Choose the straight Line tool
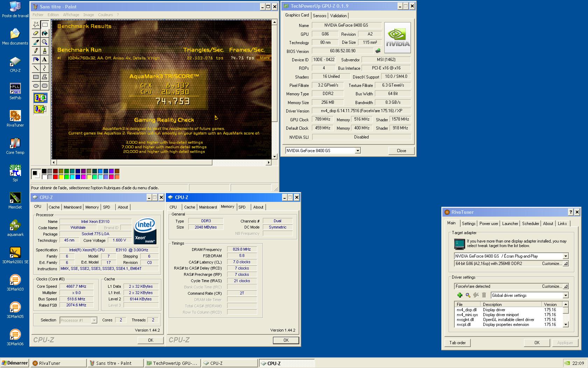The width and height of the screenshot is (588, 368). click(x=36, y=68)
